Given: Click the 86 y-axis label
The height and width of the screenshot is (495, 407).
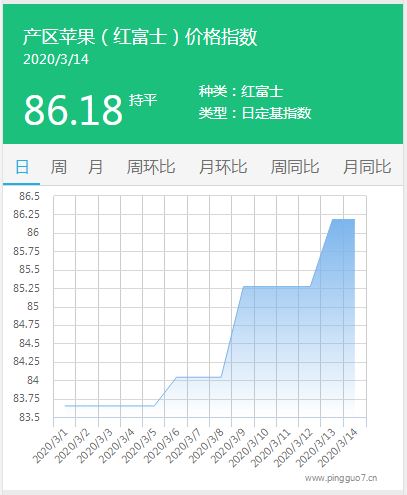Looking at the screenshot, I should click(x=33, y=232).
